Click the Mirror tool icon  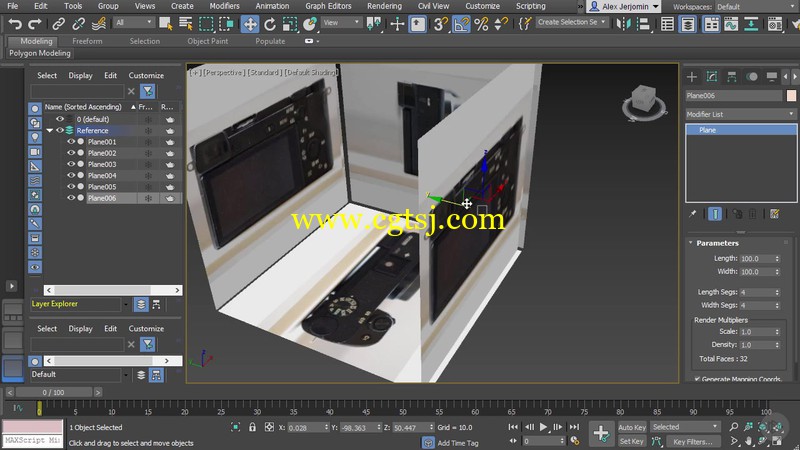point(623,23)
